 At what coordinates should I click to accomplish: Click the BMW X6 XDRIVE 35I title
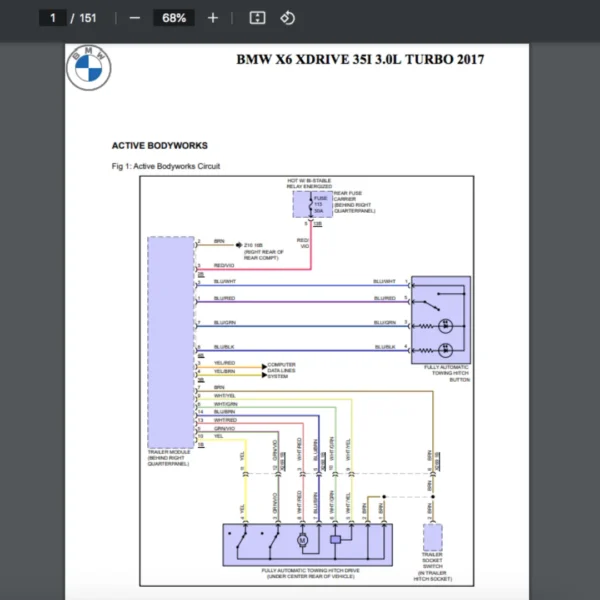pyautogui.click(x=360, y=60)
